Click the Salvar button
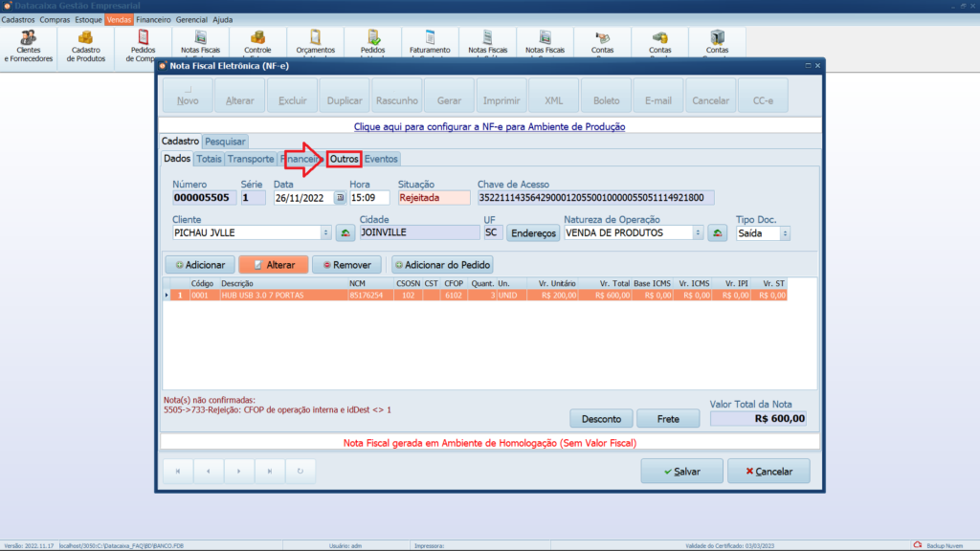This screenshot has height=551, width=980. (680, 471)
